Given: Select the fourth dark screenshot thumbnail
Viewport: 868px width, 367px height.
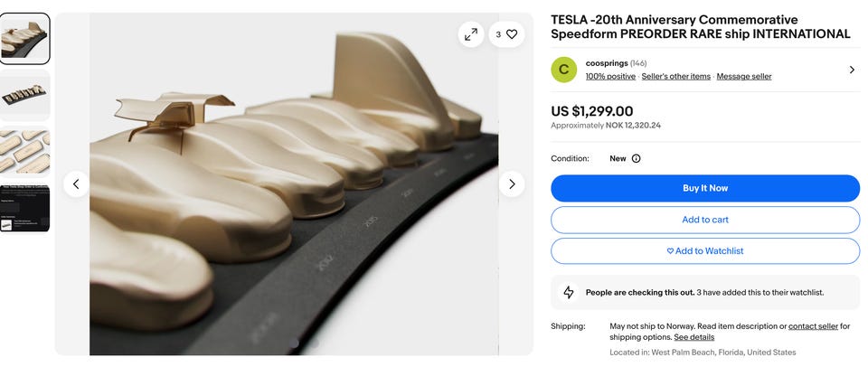Looking at the screenshot, I should pyautogui.click(x=25, y=207).
